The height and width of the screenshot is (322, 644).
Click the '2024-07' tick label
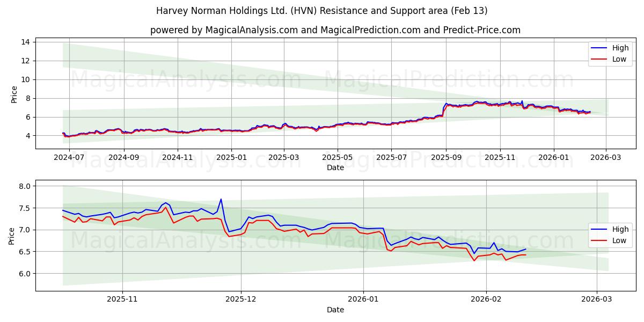coord(70,157)
